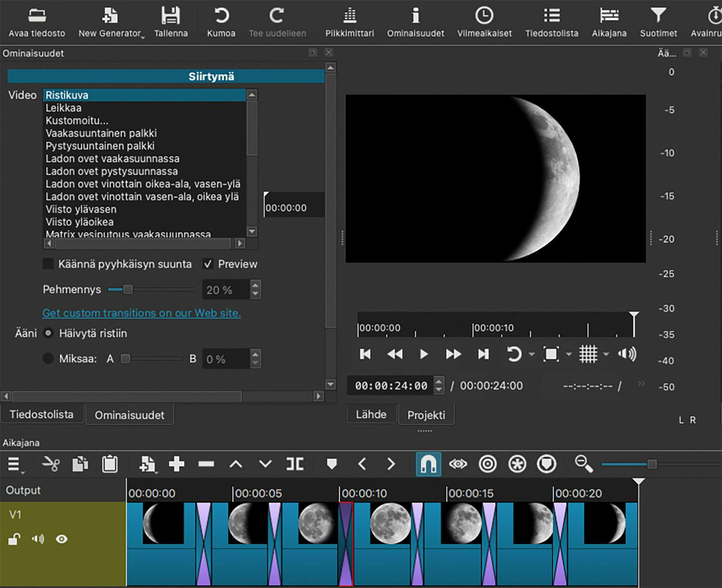Expand the grid display options arrow
Viewport: 722px width, 588px height.
[606, 355]
